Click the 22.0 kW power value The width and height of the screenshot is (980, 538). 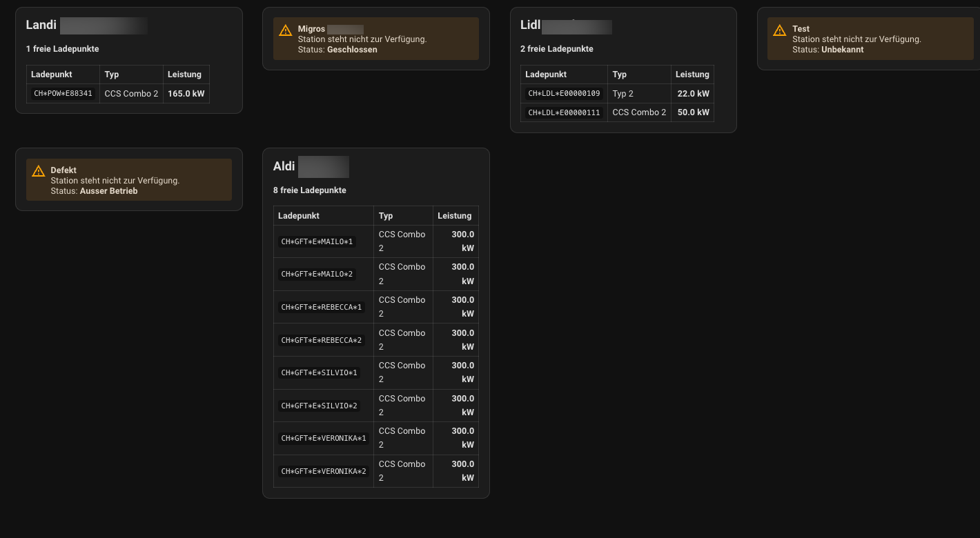click(694, 94)
